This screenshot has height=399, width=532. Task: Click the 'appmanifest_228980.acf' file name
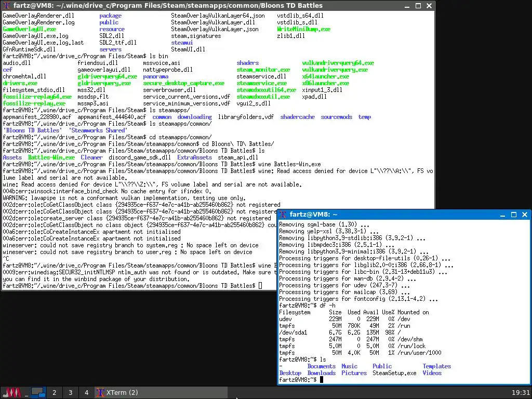tap(37, 117)
